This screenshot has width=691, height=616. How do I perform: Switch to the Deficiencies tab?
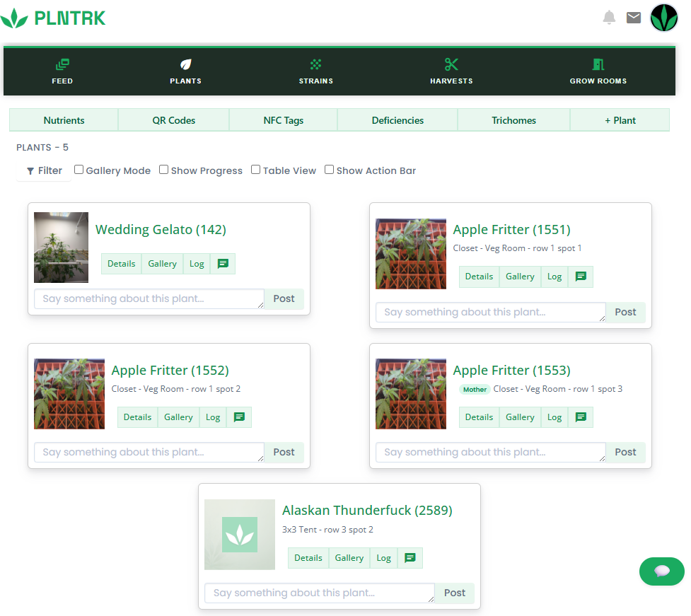point(397,120)
